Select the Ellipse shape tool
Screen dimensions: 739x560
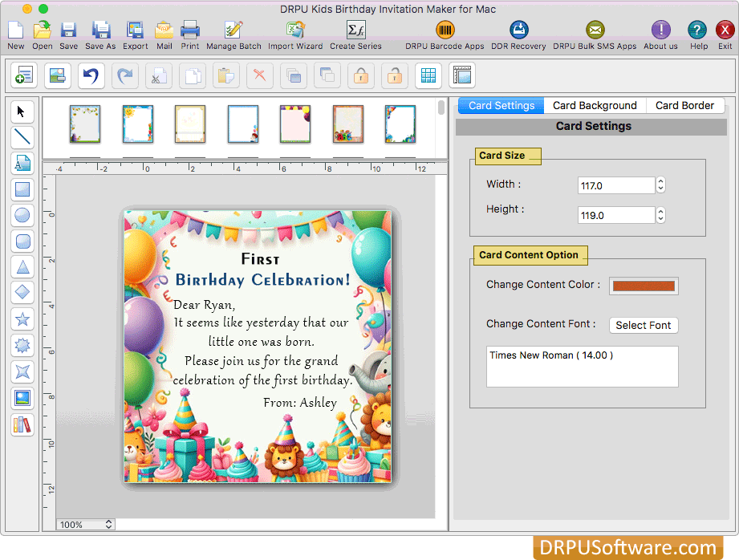[x=22, y=215]
